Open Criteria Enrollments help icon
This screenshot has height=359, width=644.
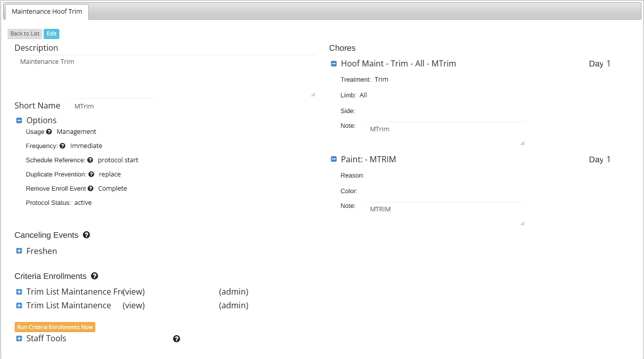94,276
